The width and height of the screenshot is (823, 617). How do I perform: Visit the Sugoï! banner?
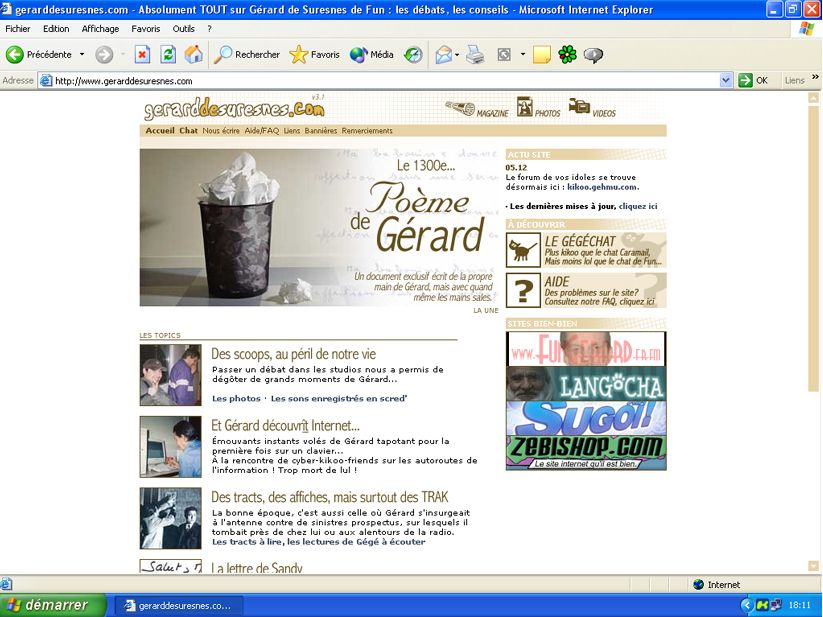point(586,418)
